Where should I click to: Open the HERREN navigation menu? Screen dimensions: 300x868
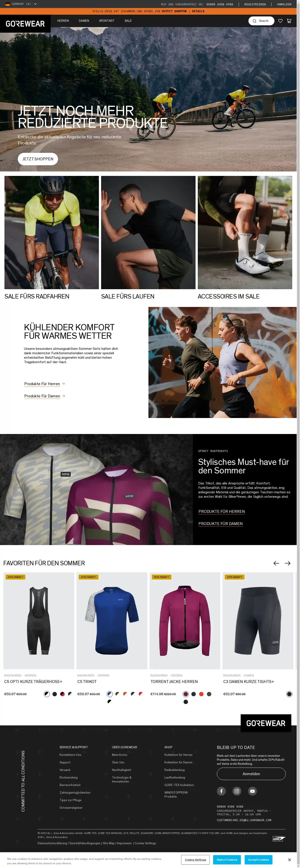[x=63, y=21]
